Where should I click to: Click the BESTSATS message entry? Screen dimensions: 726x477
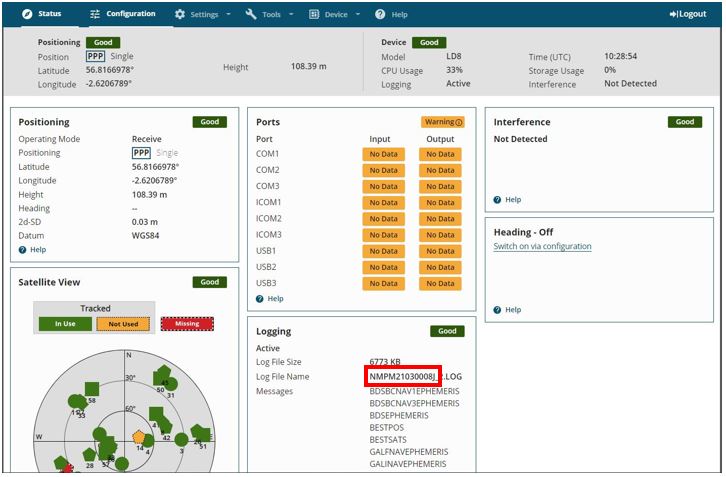(x=388, y=440)
